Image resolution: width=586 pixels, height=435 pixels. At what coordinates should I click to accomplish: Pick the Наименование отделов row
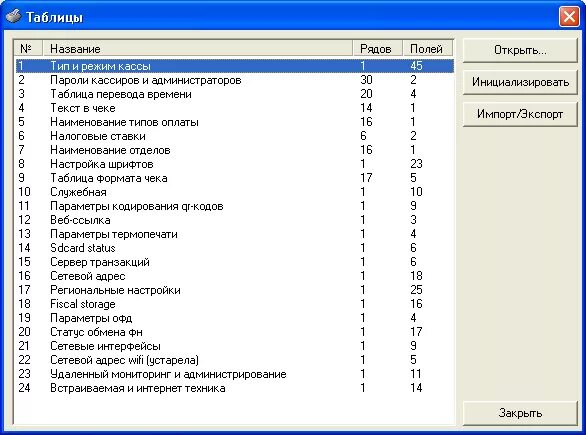pyautogui.click(x=235, y=150)
